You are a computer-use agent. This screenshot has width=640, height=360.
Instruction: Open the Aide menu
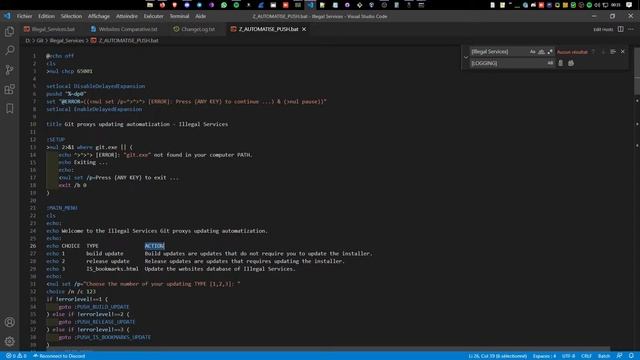pos(200,16)
